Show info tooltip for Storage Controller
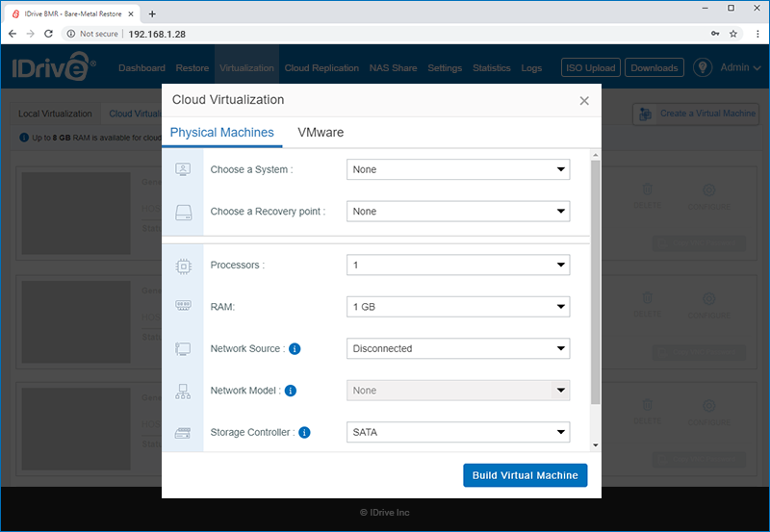Image resolution: width=770 pixels, height=532 pixels. 304,432
